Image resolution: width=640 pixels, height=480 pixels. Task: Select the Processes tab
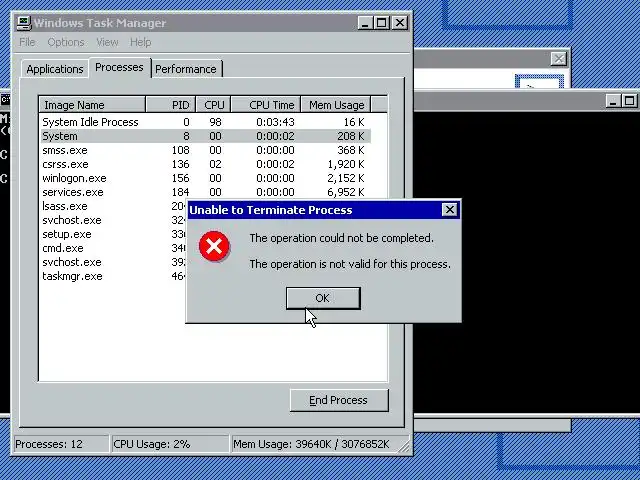coord(119,67)
